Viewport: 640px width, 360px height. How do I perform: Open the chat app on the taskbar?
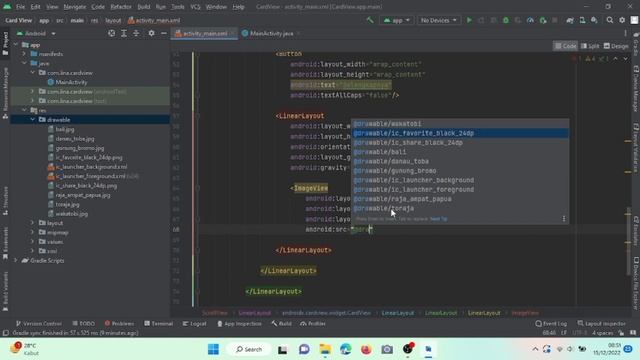click(x=304, y=349)
